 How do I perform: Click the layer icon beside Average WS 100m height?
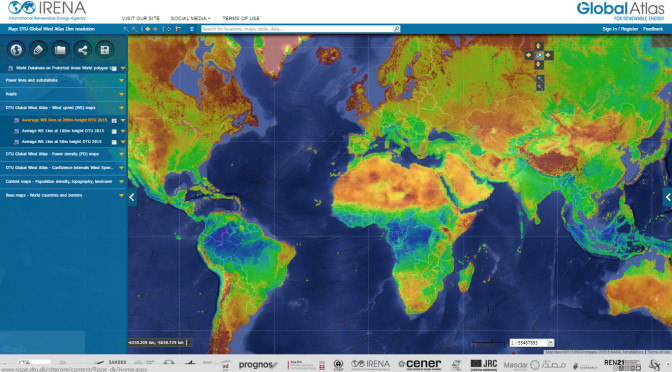click(16, 131)
